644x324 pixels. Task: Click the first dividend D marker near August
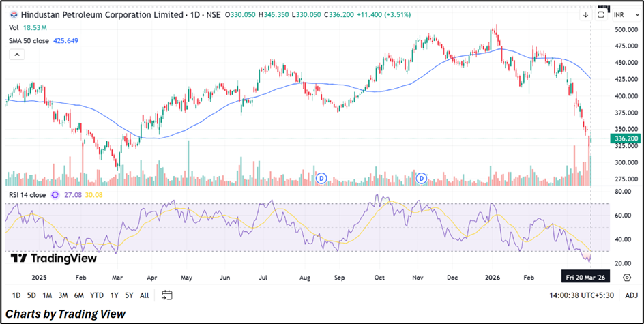[321, 179]
